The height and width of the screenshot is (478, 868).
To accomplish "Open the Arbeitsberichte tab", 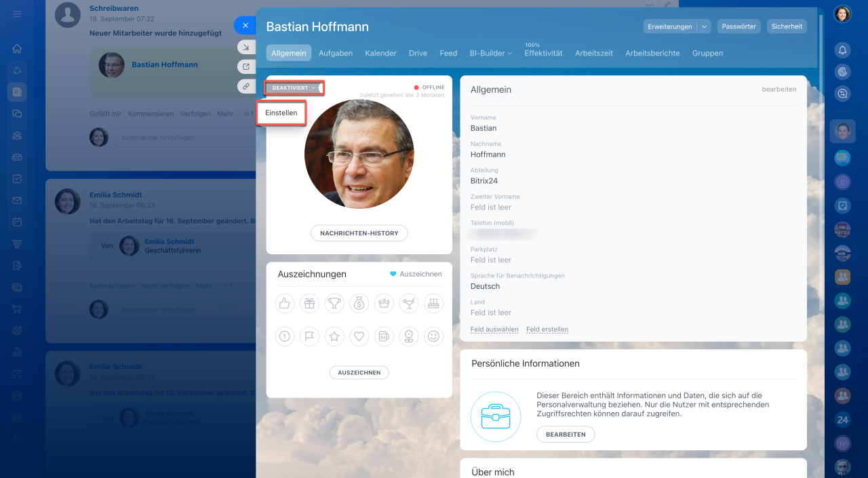I will point(652,53).
